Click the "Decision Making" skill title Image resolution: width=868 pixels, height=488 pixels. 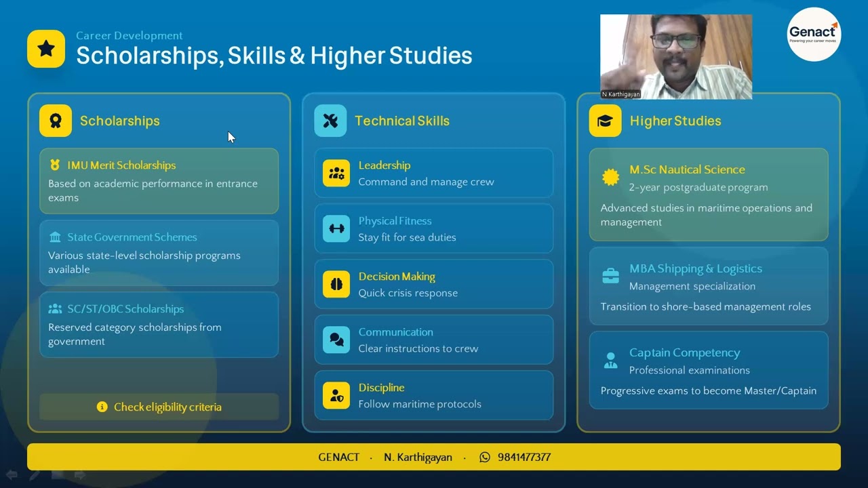tap(397, 277)
